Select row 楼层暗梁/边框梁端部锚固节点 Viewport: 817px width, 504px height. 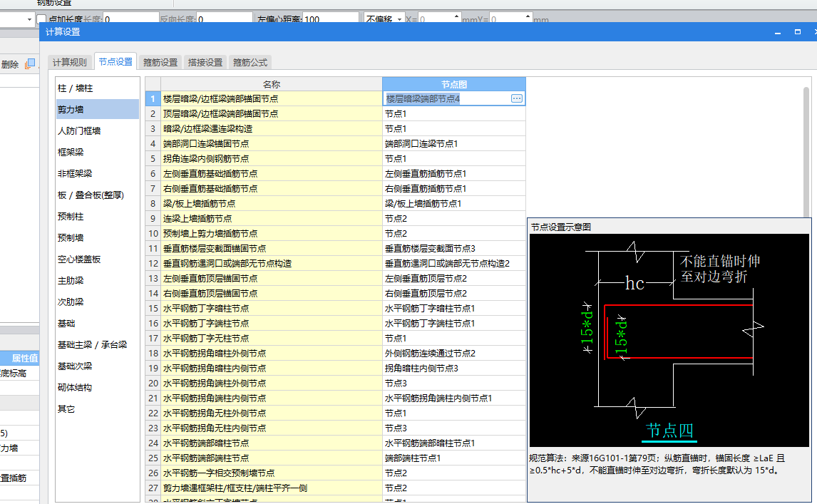point(272,98)
